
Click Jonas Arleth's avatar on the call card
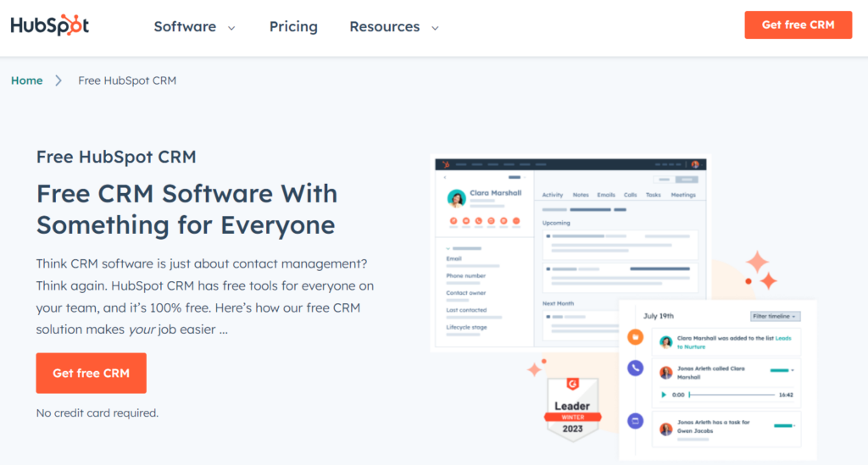666,373
